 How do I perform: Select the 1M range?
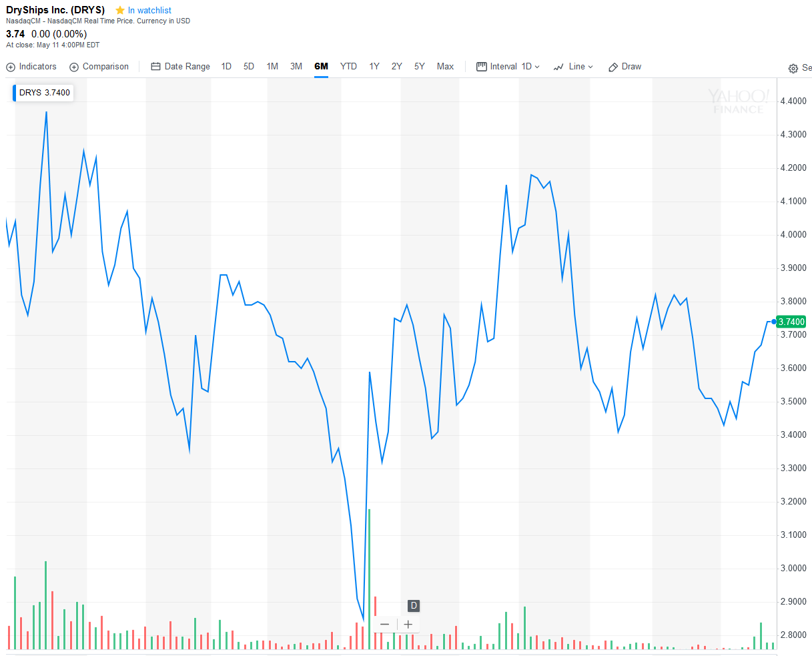[272, 67]
